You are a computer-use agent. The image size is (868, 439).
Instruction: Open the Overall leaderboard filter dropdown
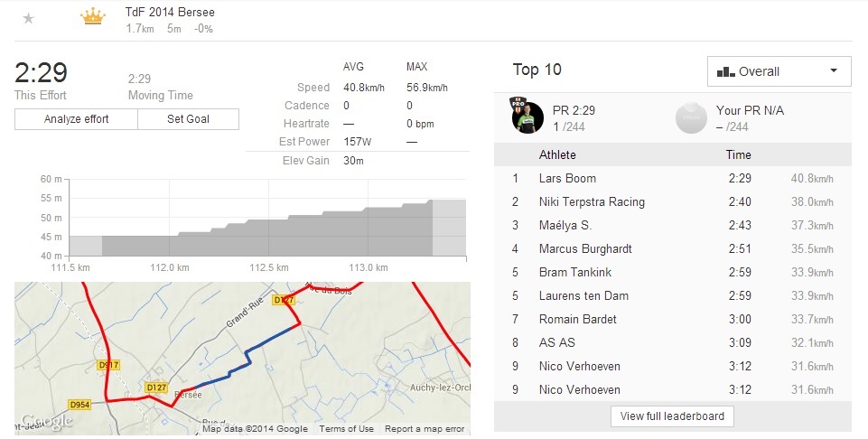(x=779, y=71)
